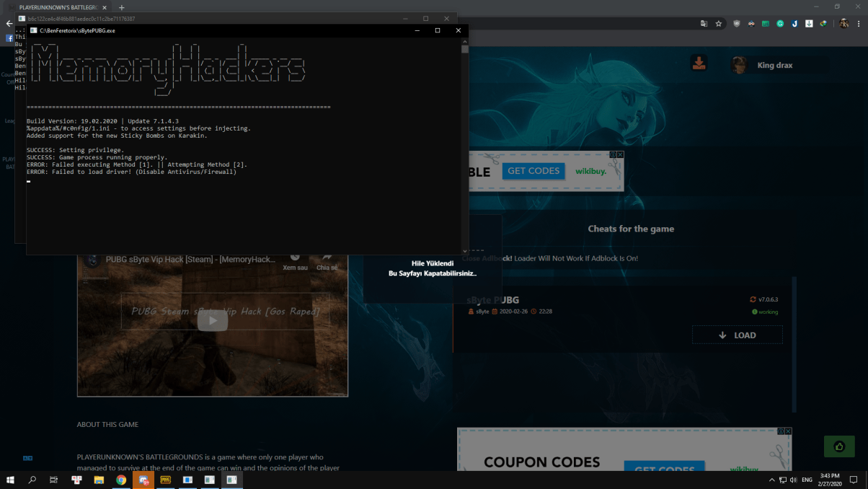868x489 pixels.
Task: Close the PLAYERUNKNOWN'S BATTLEGROUNDS tab
Action: click(105, 7)
